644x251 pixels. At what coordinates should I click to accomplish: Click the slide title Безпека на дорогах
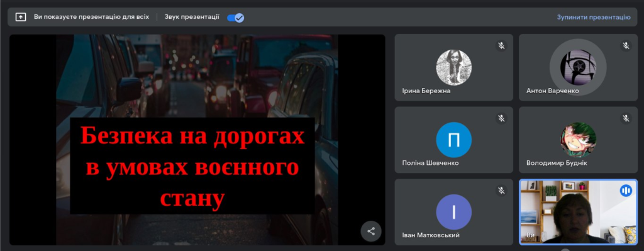[192, 135]
